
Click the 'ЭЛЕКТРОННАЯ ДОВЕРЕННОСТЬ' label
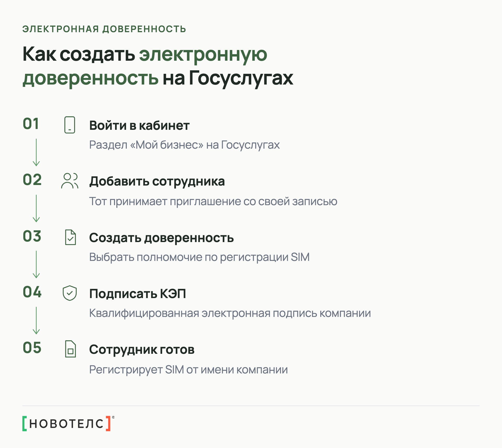click(x=104, y=29)
